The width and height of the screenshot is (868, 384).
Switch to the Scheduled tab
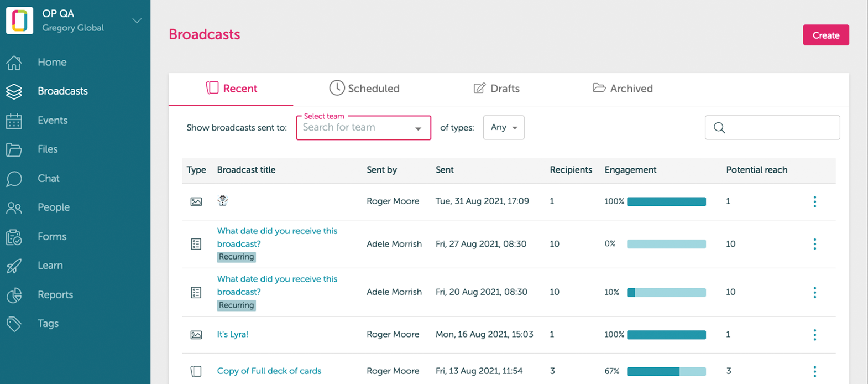[364, 89]
